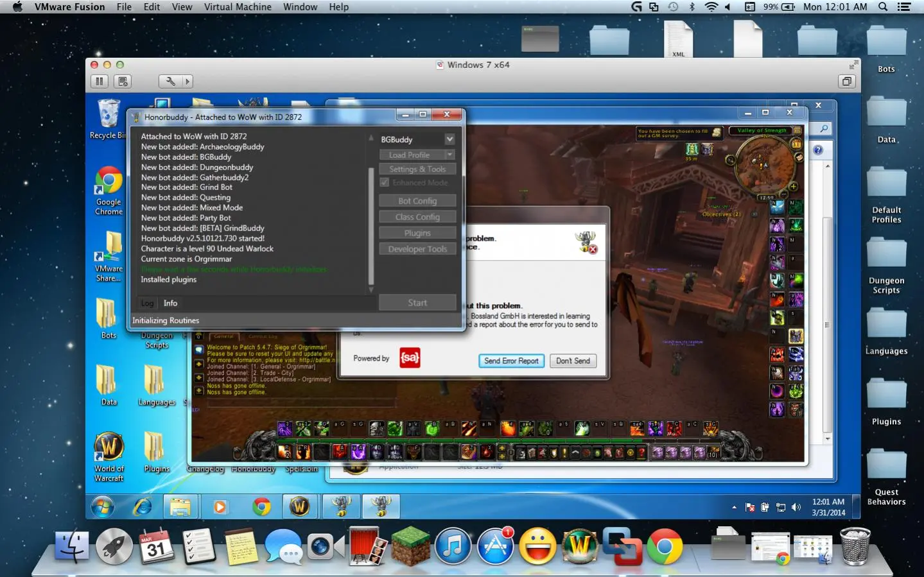Switch to Chrome in Windows taskbar
Screen dimensions: 924x577
coord(261,507)
